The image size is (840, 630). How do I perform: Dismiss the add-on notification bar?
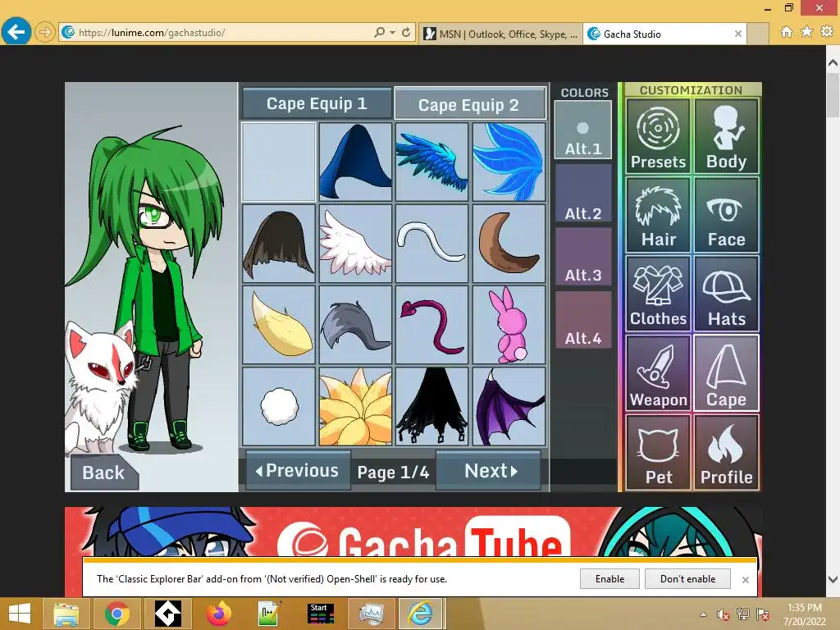click(x=745, y=580)
